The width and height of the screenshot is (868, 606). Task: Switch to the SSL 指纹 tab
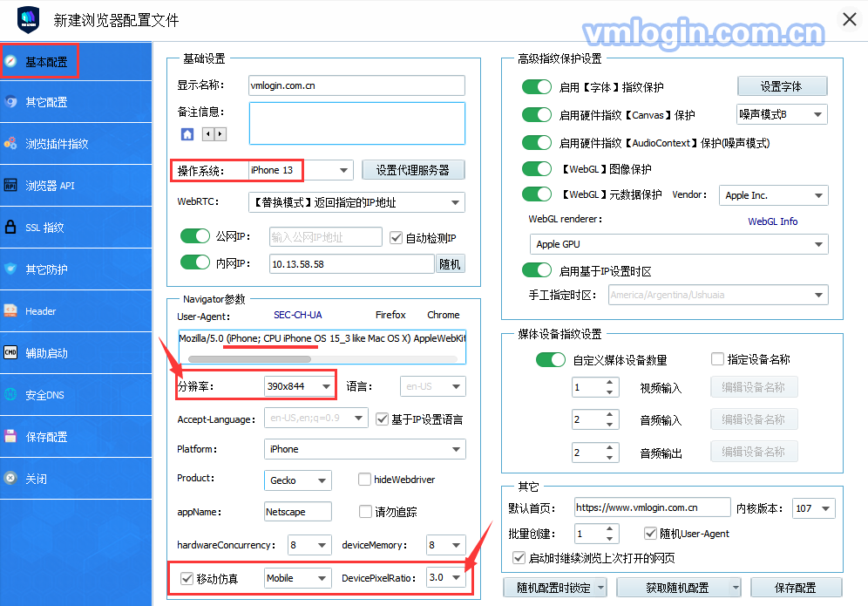tap(76, 227)
